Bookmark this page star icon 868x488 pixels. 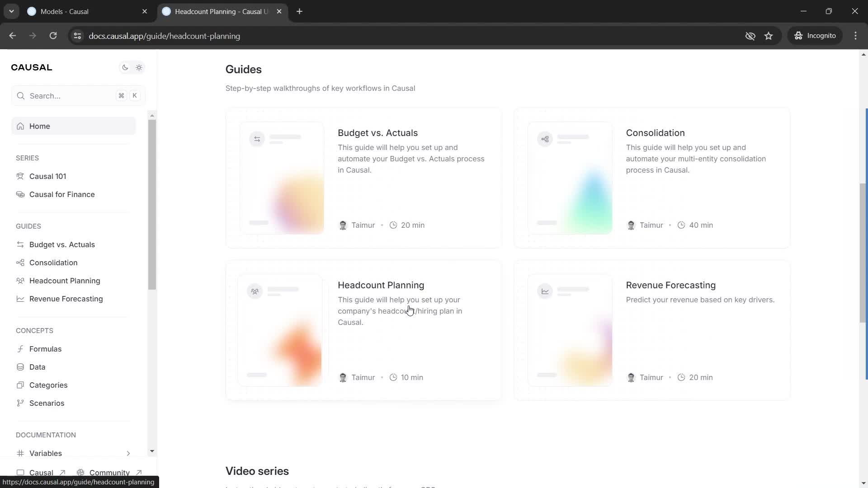[769, 36]
